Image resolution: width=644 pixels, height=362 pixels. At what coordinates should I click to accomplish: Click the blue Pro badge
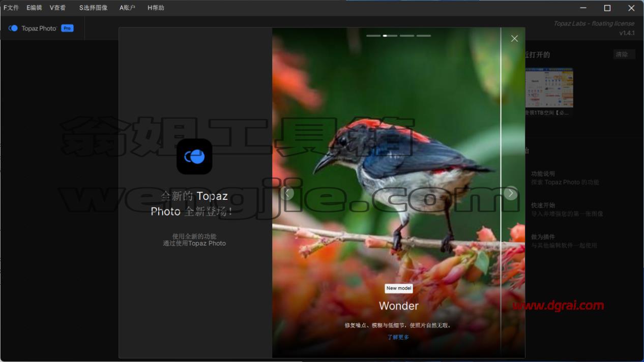click(67, 28)
